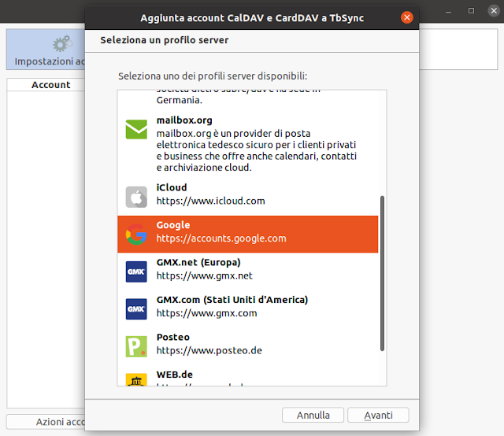Click the Posteo green P icon
This screenshot has height=436, width=504.
coord(136,346)
